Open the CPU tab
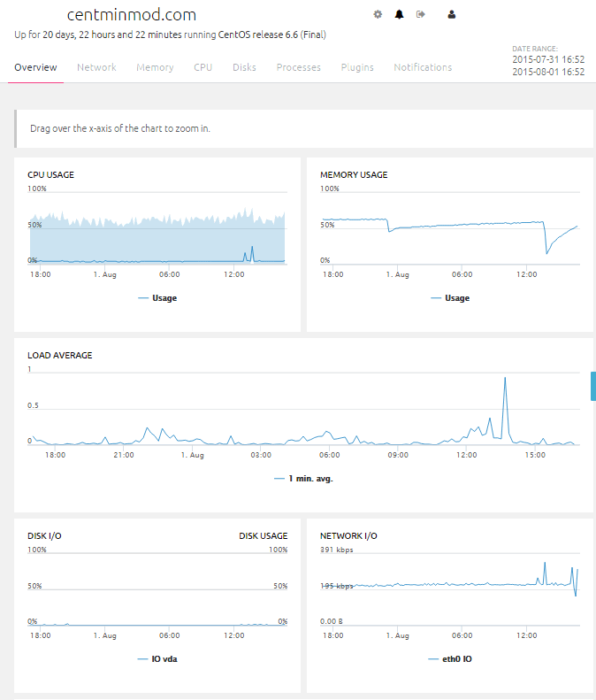This screenshot has height=700, width=596. [203, 67]
